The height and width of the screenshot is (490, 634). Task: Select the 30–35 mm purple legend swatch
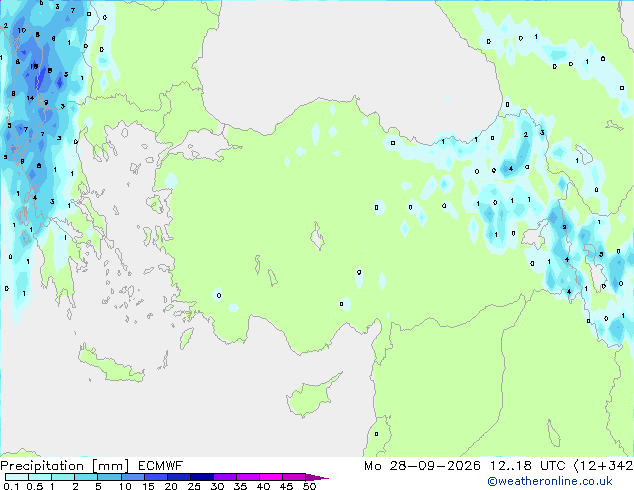(x=225, y=477)
